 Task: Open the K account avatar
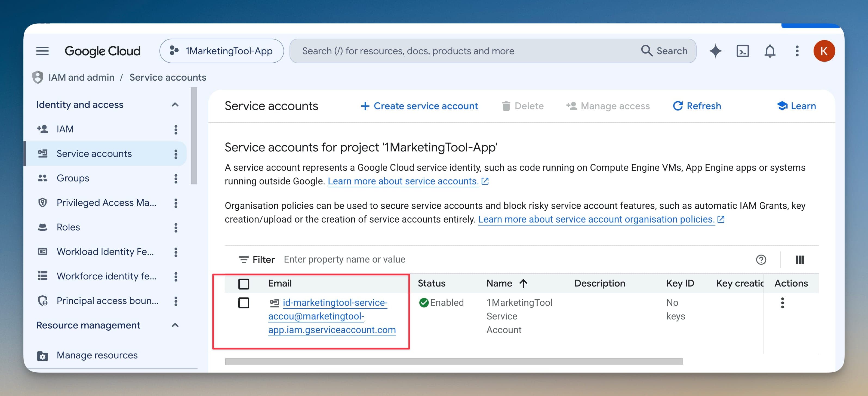(x=824, y=51)
